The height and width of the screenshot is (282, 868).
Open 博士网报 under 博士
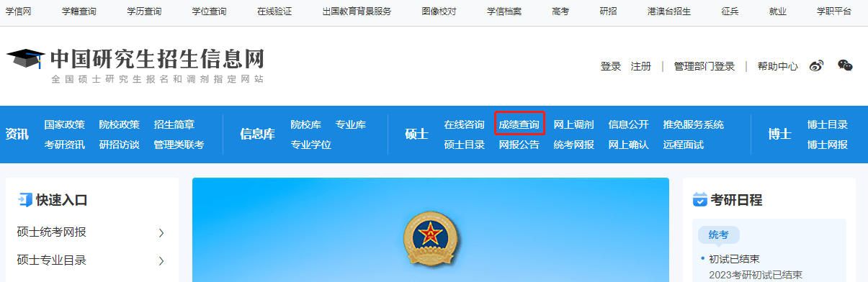pyautogui.click(x=828, y=145)
